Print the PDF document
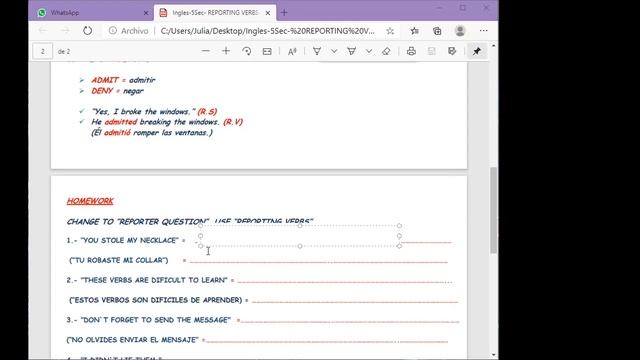The height and width of the screenshot is (360, 640). pyautogui.click(x=411, y=51)
